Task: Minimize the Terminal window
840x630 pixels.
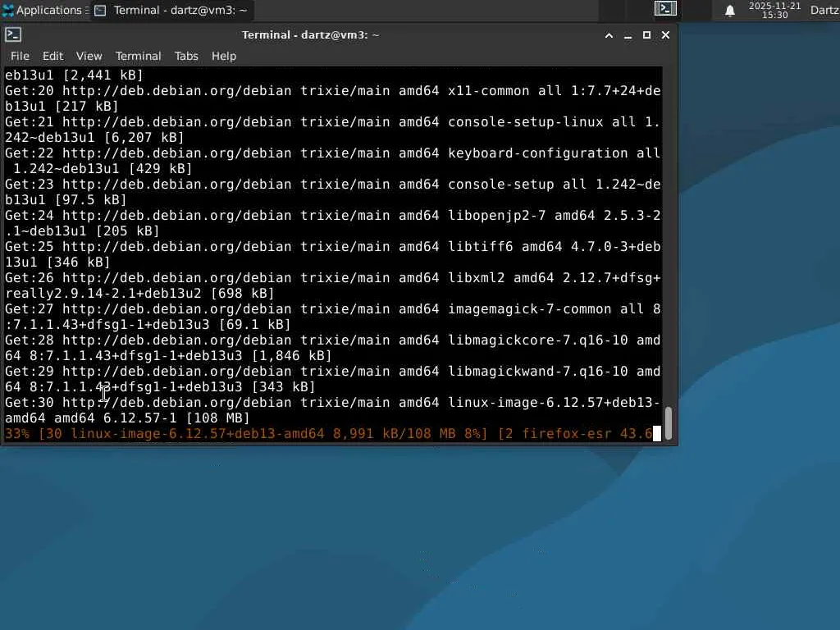Action: 628,35
